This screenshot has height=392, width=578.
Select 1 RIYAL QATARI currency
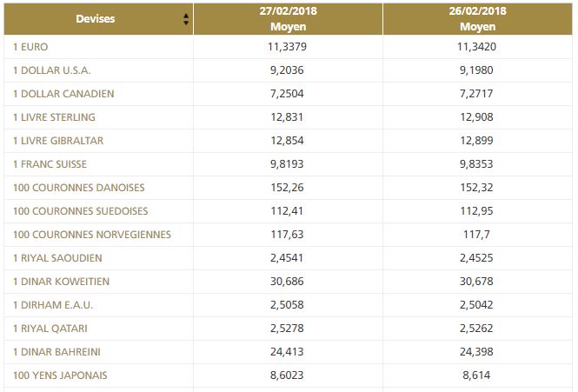pyautogui.click(x=50, y=329)
